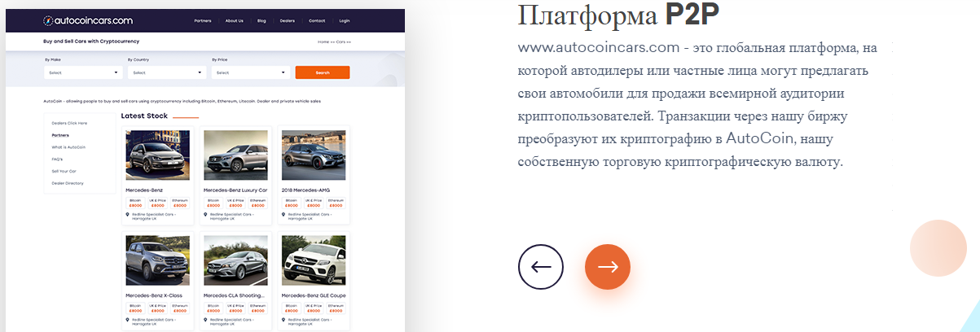980x332 pixels.
Task: Expand the By Price dropdown
Action: (251, 72)
